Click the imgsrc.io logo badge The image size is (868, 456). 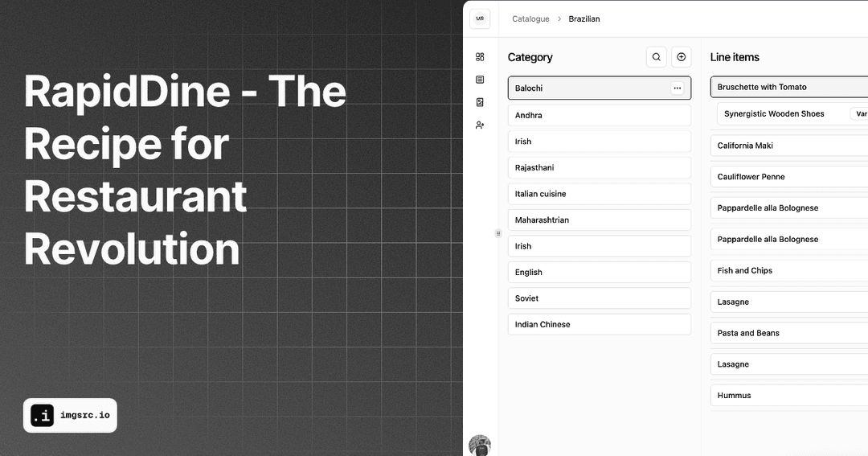(x=70, y=416)
